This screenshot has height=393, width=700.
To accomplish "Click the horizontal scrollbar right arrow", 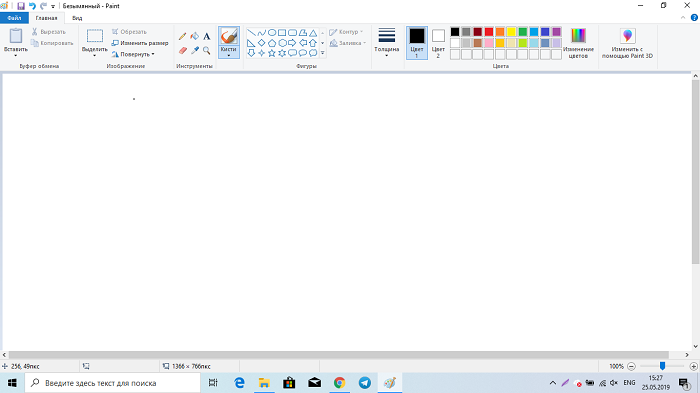I will pos(687,355).
